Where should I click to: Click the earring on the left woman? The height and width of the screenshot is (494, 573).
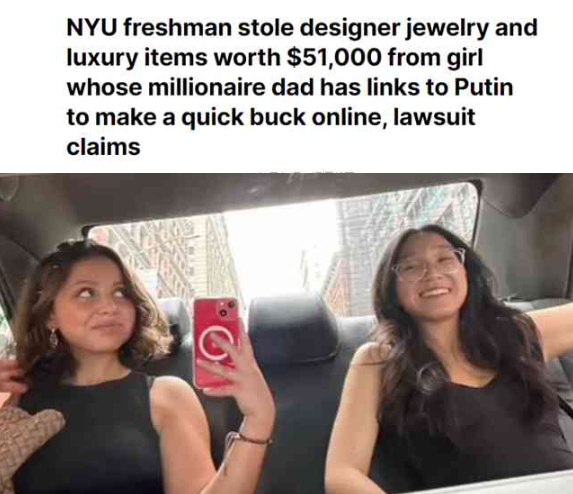[x=53, y=338]
